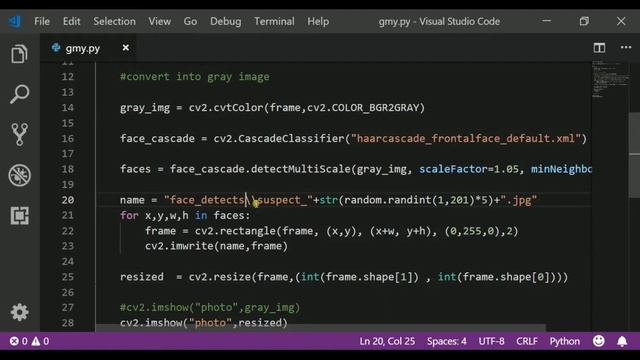Click 'gray_img' variable on line 14
Viewport: 640px width, 360px height.
(145, 108)
